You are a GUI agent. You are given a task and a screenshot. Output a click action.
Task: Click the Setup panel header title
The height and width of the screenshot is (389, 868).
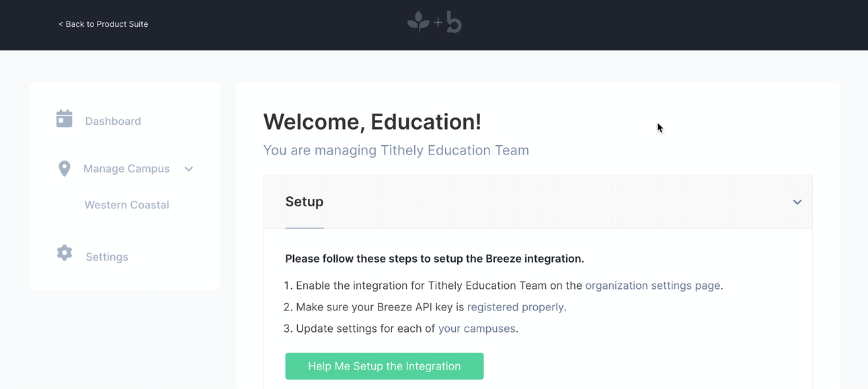pos(304,202)
